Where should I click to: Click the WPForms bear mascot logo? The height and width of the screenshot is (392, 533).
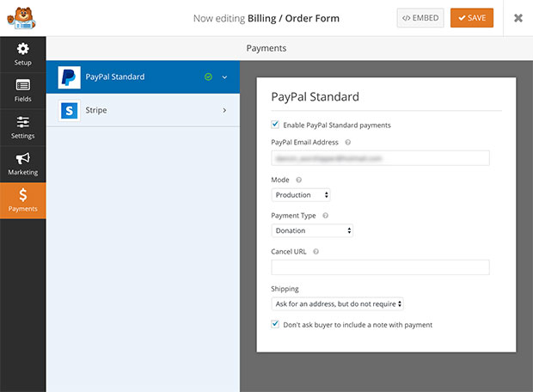coord(21,18)
